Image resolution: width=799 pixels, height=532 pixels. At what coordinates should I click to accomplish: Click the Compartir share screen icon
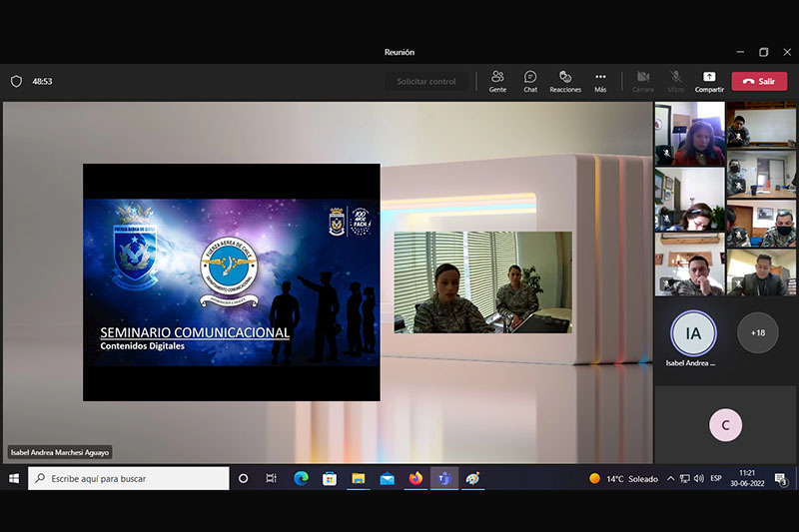point(709,77)
